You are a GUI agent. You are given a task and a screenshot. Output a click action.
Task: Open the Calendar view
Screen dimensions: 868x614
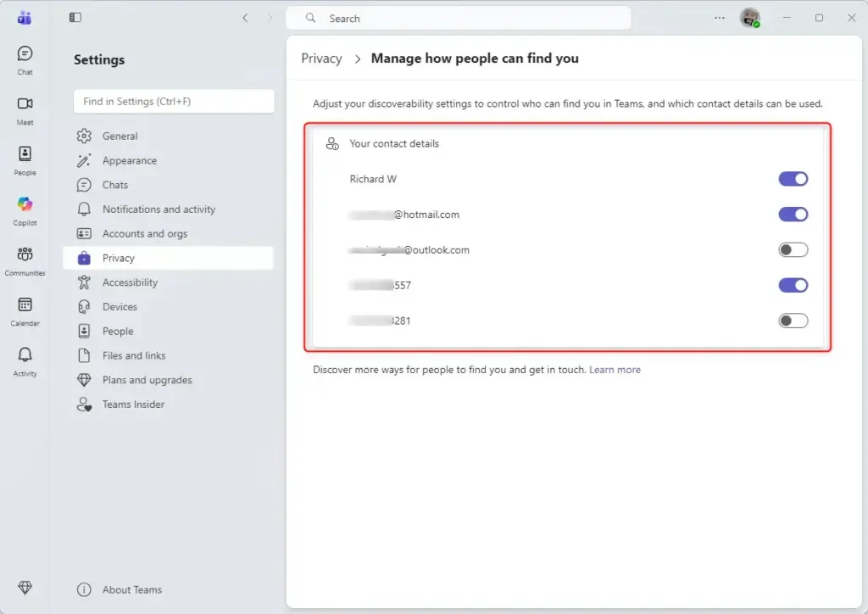point(25,312)
